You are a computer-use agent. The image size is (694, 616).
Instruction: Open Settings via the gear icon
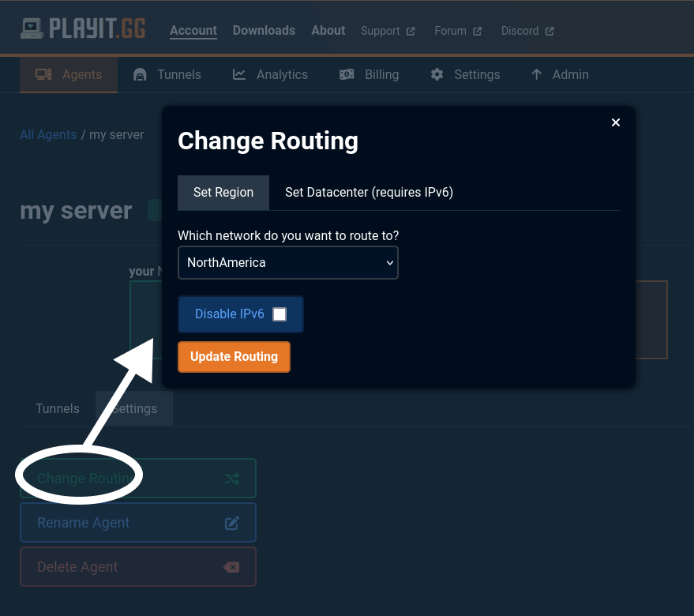tap(437, 74)
